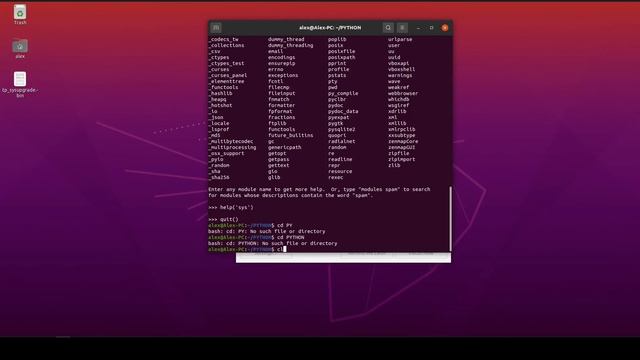640x360 pixels.
Task: Click the 'pysqlite2' module name
Action: point(342,129)
